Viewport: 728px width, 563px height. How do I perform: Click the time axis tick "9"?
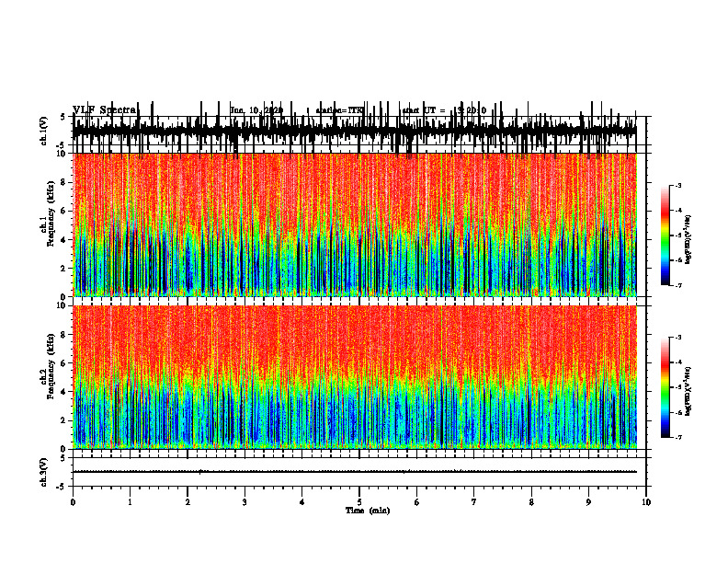[x=588, y=502]
